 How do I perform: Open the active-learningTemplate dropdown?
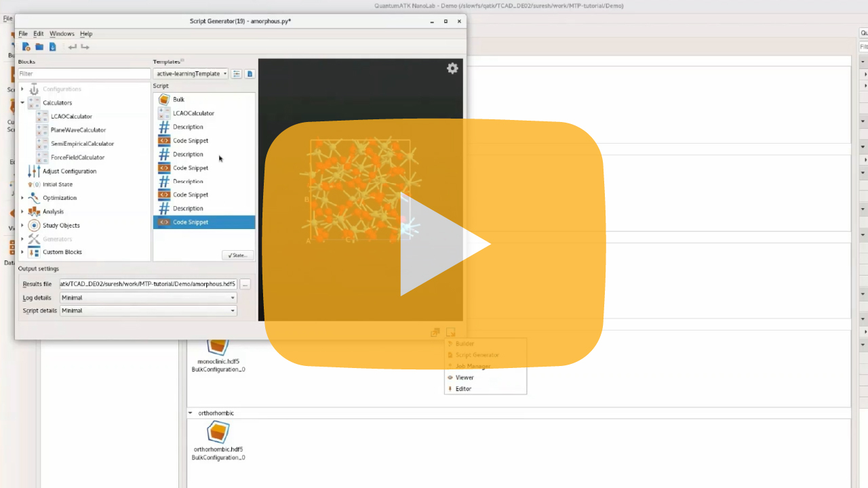tap(191, 74)
